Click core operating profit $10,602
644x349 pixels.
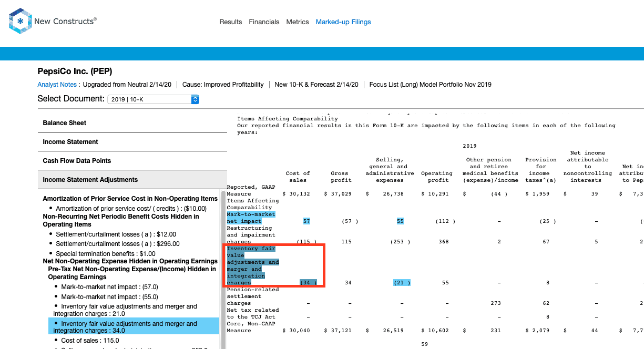coord(435,331)
